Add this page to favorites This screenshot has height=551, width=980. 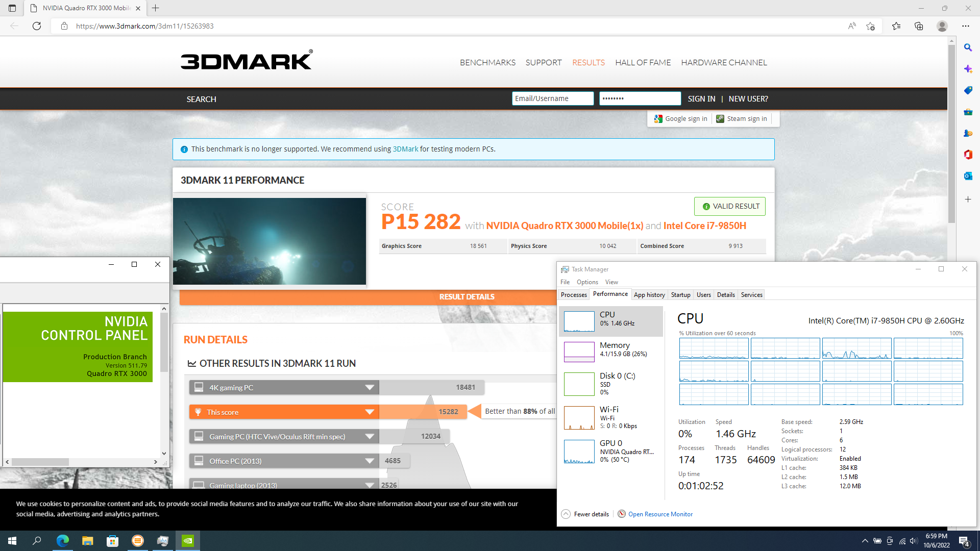coord(871,26)
